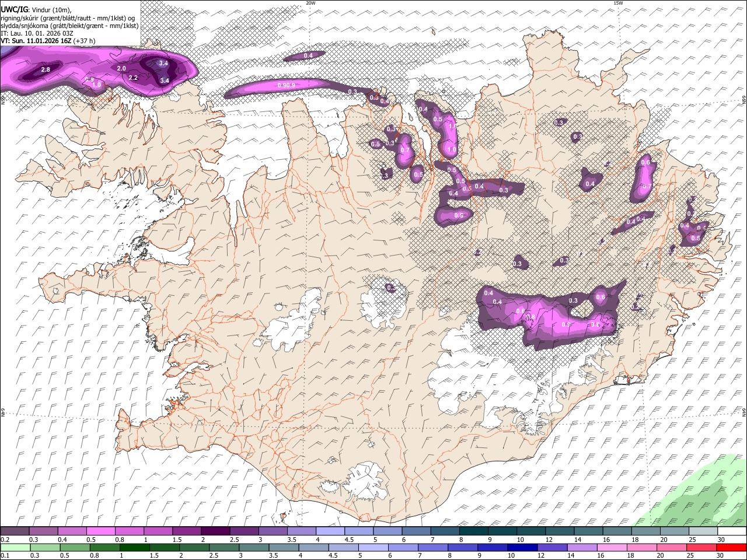Click the '10' label in the lower legend row
Image resolution: width=747 pixels, height=560 pixels.
(511, 555)
